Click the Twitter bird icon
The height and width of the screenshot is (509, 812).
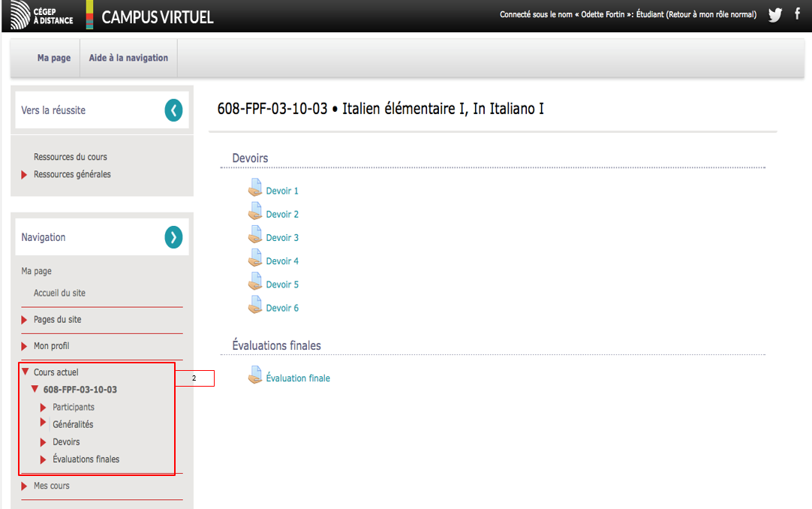[x=775, y=15]
